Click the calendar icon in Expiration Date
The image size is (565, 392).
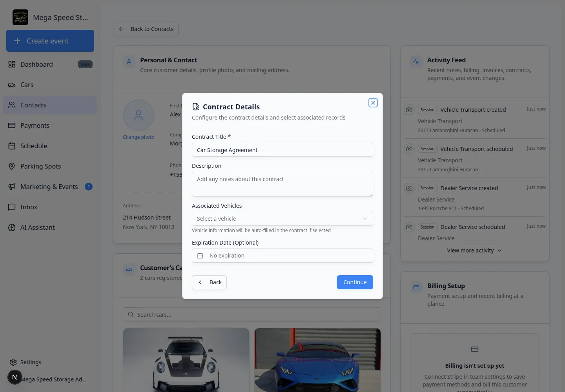tap(200, 256)
